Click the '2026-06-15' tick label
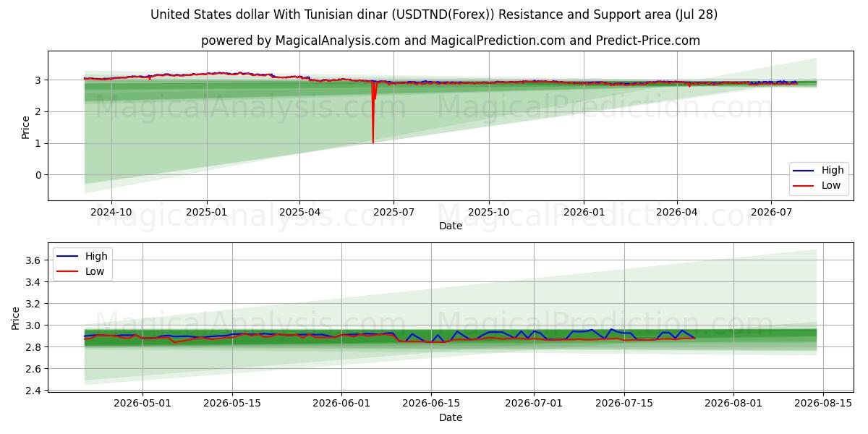868x434 pixels. tap(431, 403)
